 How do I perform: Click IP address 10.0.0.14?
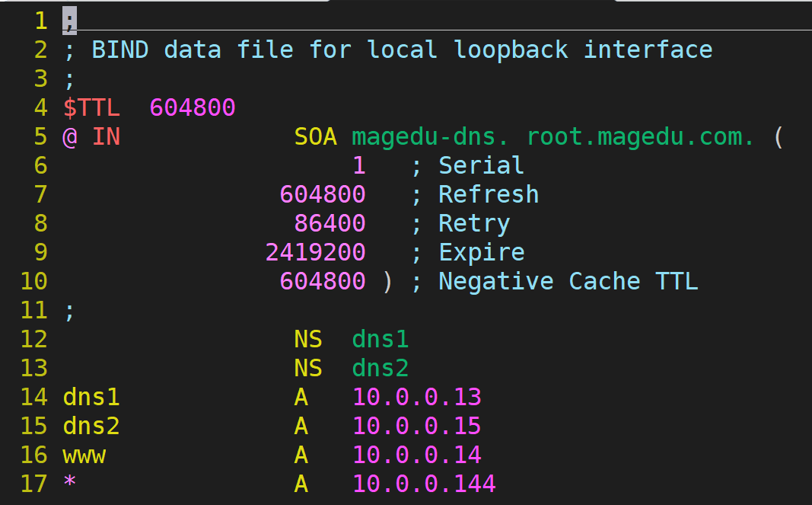pyautogui.click(x=417, y=455)
